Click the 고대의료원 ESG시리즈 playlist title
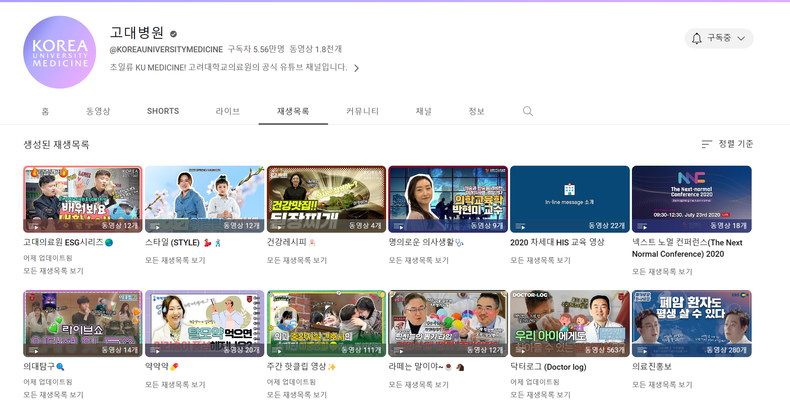The image size is (790, 406). pyautogui.click(x=68, y=242)
